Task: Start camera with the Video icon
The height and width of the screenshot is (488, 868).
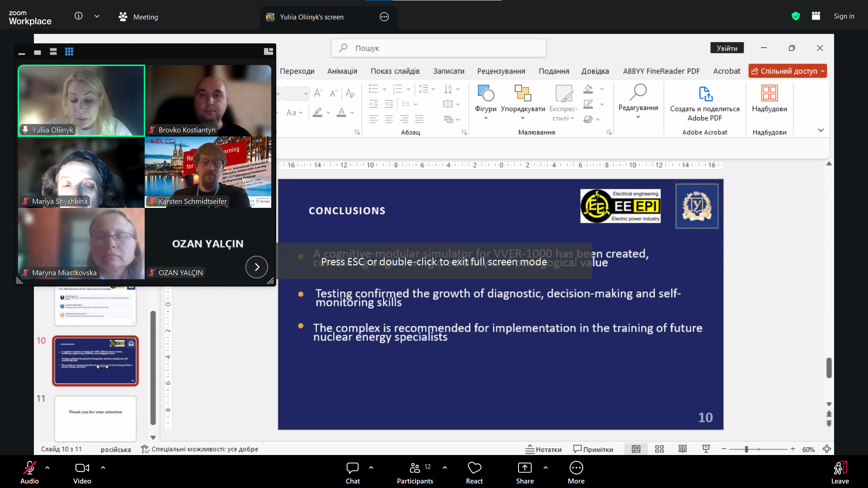Action: [x=82, y=468]
